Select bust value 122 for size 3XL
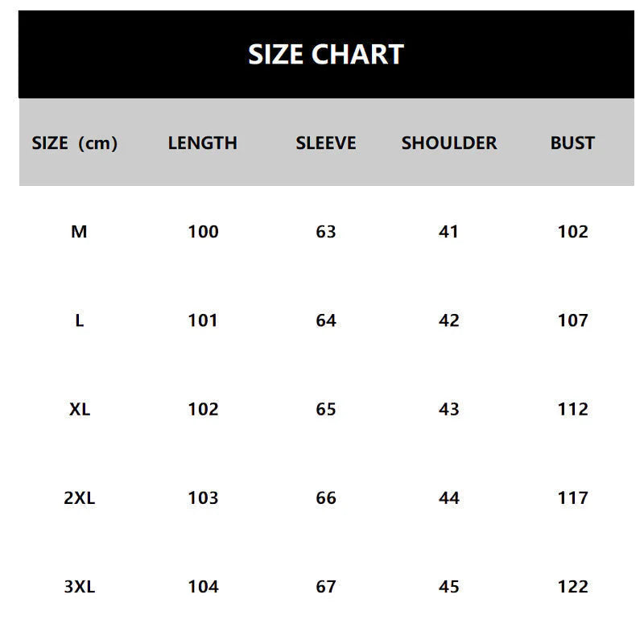 pyautogui.click(x=572, y=587)
